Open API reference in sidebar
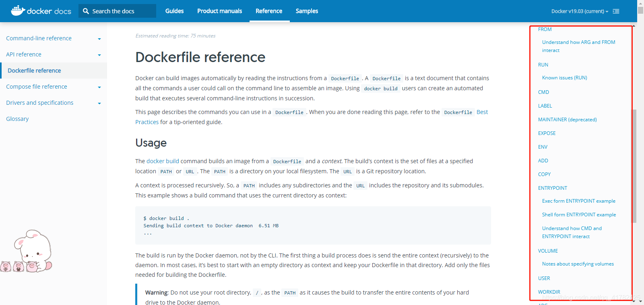The height and width of the screenshot is (305, 644). 23,54
